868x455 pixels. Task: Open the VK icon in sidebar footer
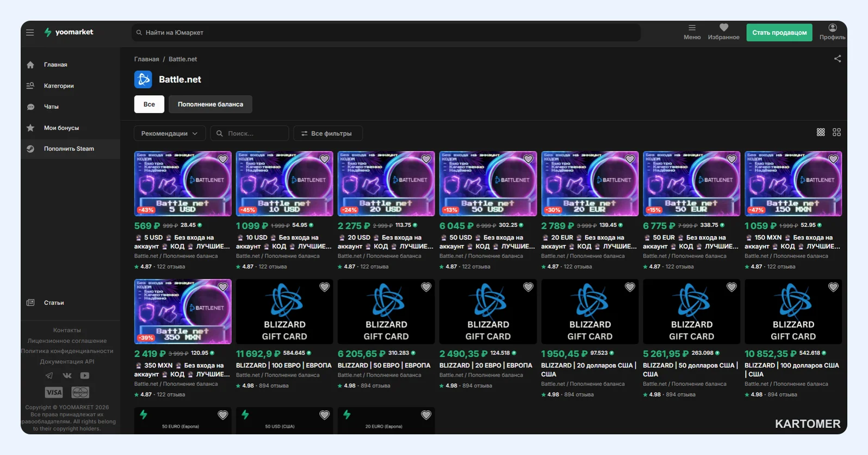(x=67, y=376)
